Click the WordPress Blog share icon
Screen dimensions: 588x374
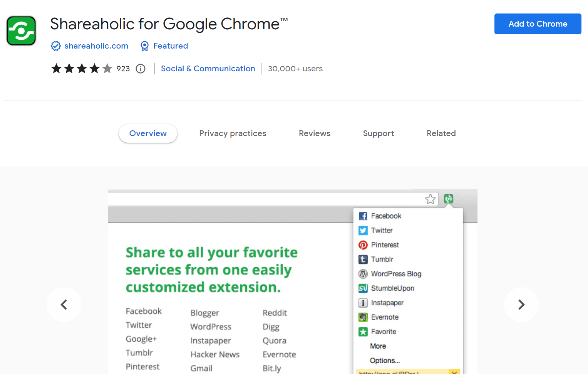363,274
